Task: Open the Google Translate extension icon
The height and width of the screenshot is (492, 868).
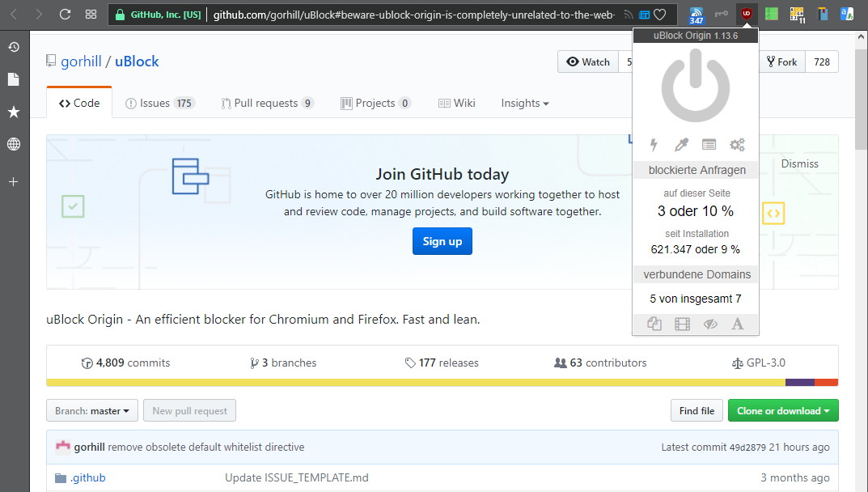Action: coord(847,14)
